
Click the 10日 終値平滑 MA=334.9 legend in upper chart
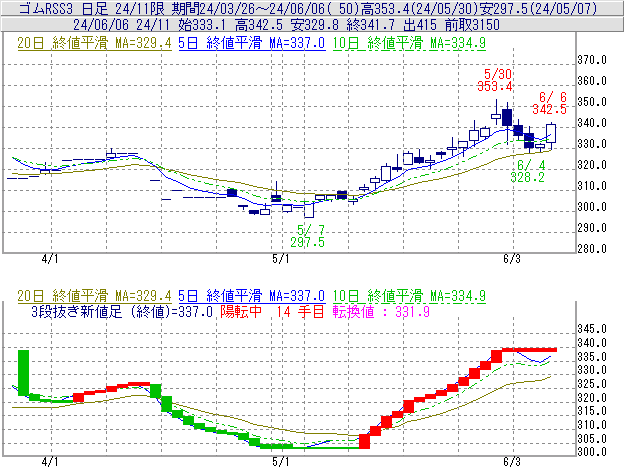click(x=409, y=43)
